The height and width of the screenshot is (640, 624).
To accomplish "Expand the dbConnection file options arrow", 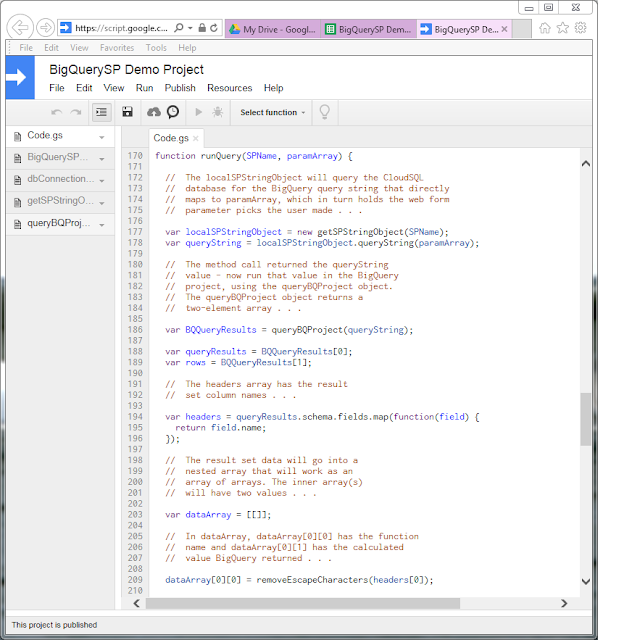I will point(102,181).
